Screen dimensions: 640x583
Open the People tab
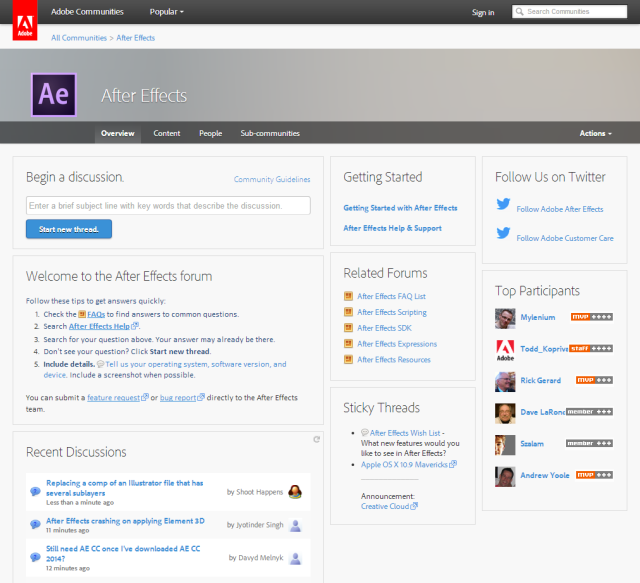(211, 133)
